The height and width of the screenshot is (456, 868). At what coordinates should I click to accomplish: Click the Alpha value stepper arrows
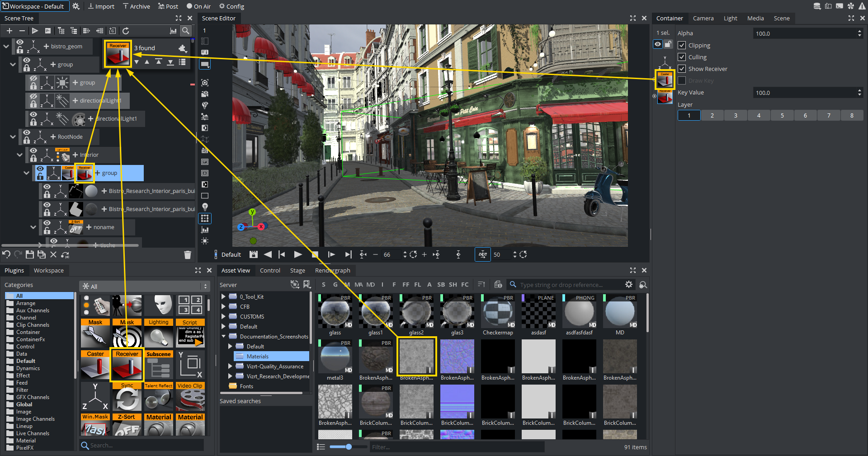click(x=859, y=33)
